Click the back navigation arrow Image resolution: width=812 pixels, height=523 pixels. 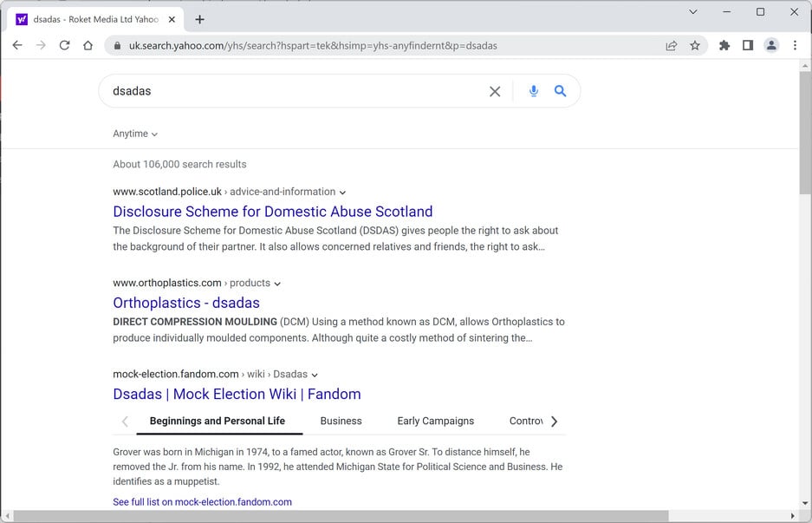(x=17, y=45)
